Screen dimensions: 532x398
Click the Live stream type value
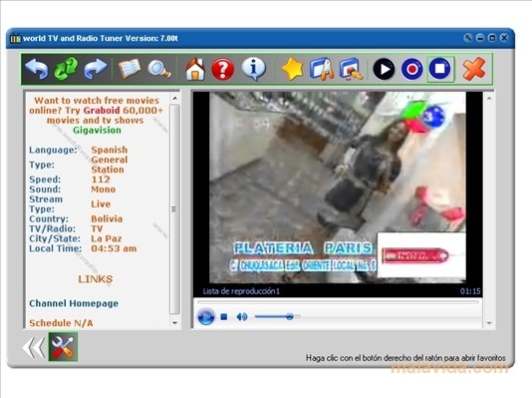pos(101,204)
